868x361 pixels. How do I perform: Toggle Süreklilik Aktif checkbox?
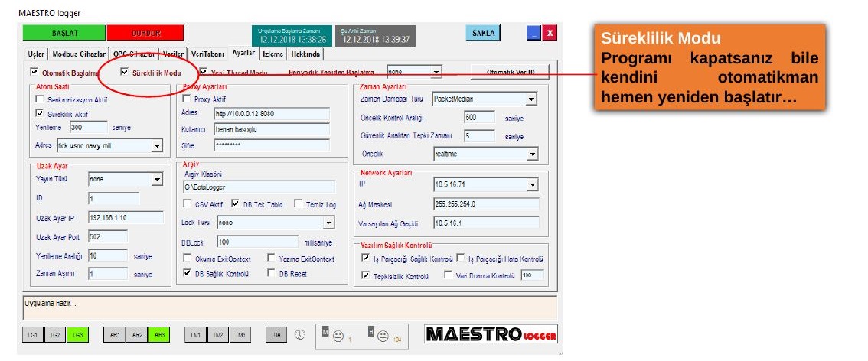pos(39,114)
